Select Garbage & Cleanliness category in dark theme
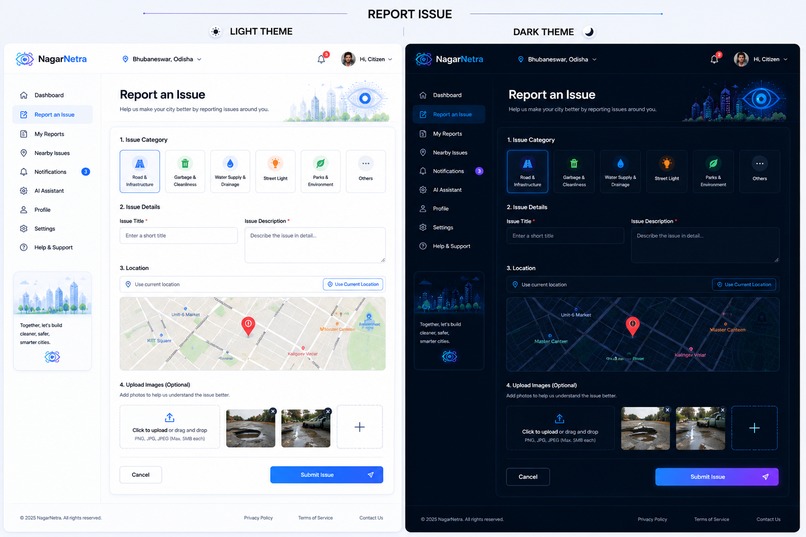Screen dimensions: 806x537 (574, 171)
